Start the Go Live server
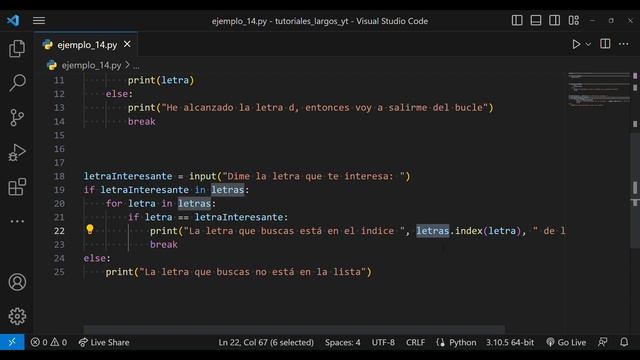 click(566, 342)
